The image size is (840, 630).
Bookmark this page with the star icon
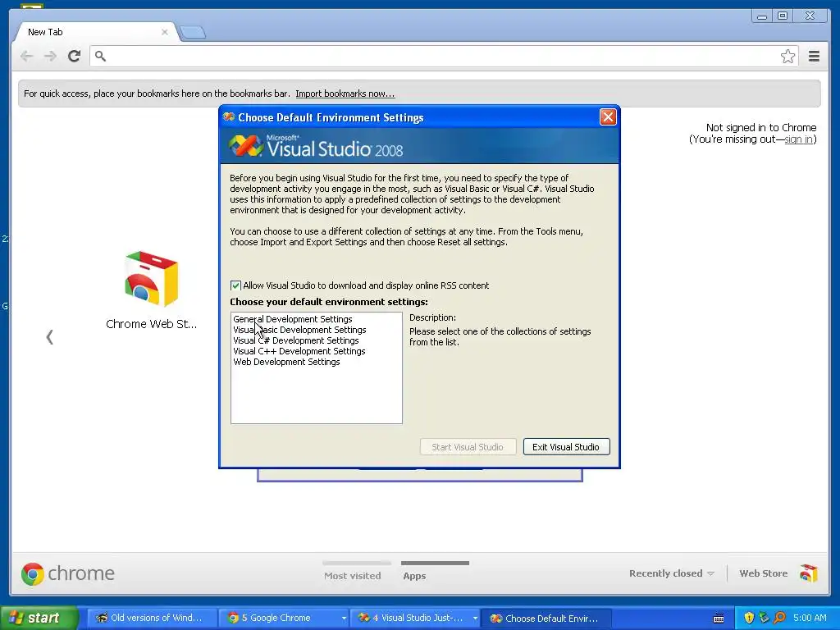[787, 57]
